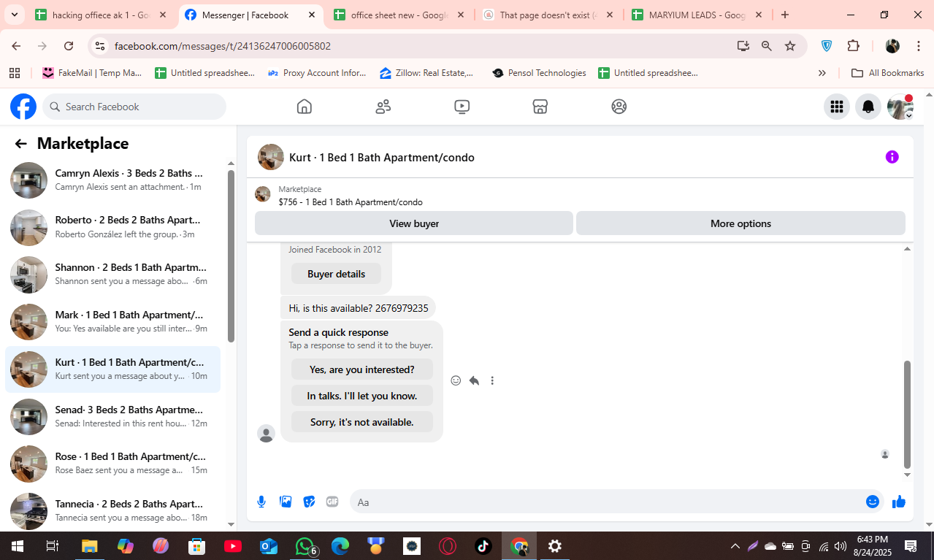This screenshot has height=560, width=934.
Task: Switch to hacking offiece ak 1 tab
Action: (102, 15)
